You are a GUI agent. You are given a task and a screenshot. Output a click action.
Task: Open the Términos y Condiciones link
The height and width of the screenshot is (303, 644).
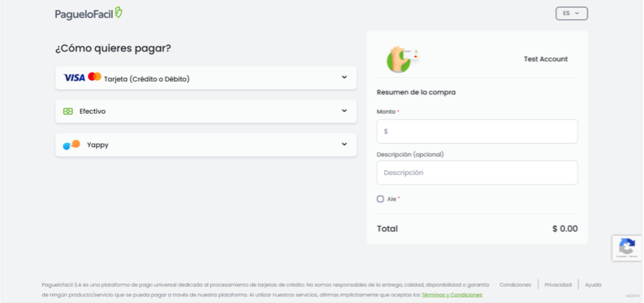(452, 294)
